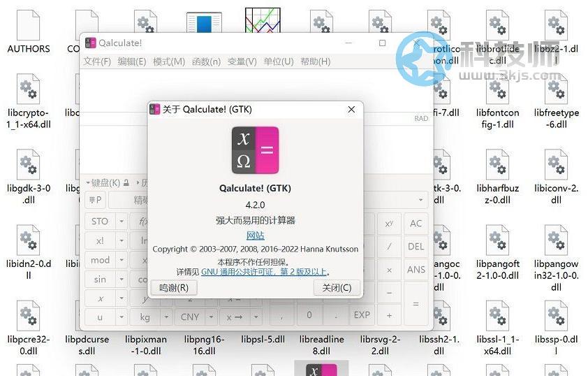
Task: Open the dropdown arrow next to STO
Action: [122, 222]
